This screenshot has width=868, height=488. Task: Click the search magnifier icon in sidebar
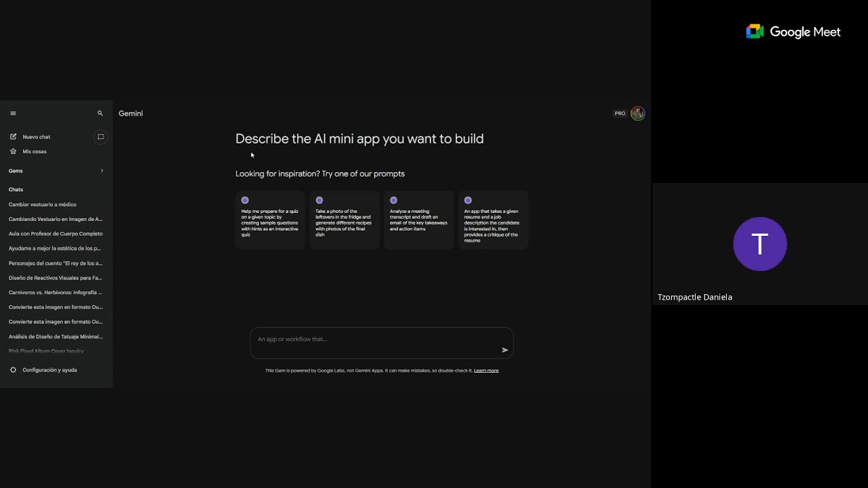point(100,113)
